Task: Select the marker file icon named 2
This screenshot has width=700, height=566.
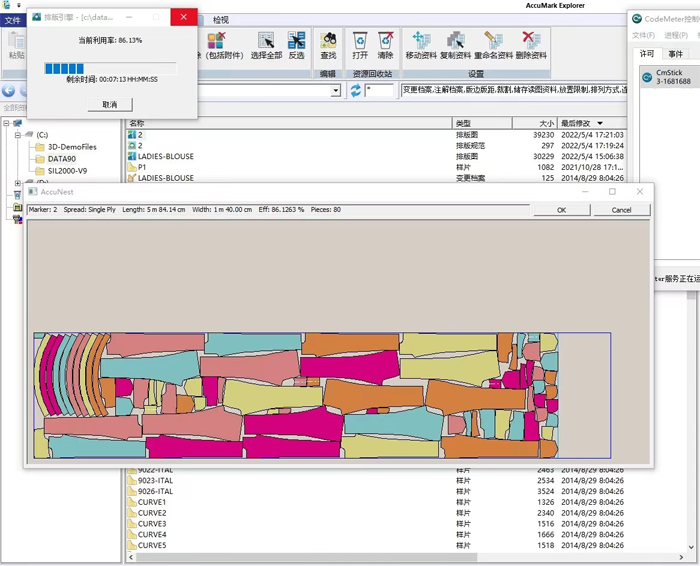Action: 132,135
